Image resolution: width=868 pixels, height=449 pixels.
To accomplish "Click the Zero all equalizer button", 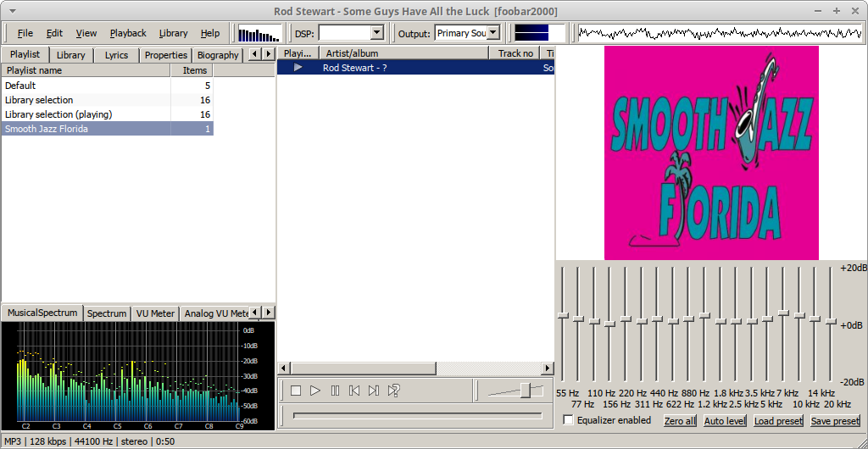I will click(x=681, y=421).
